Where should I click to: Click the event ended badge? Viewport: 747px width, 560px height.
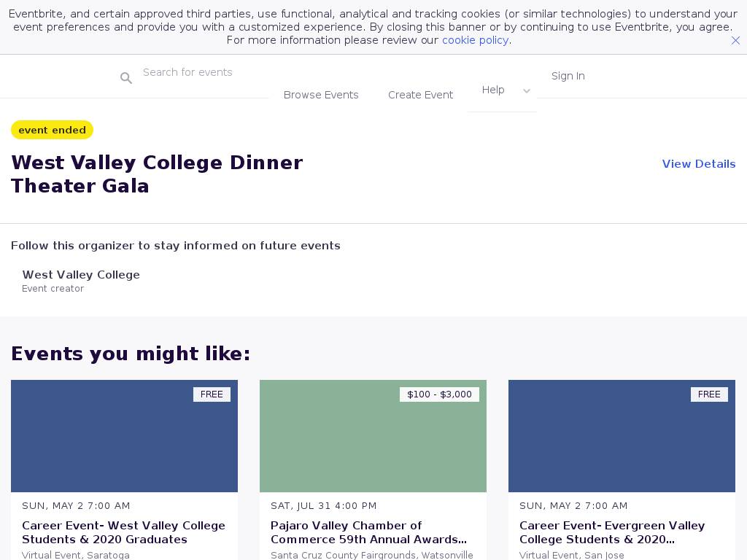(52, 130)
